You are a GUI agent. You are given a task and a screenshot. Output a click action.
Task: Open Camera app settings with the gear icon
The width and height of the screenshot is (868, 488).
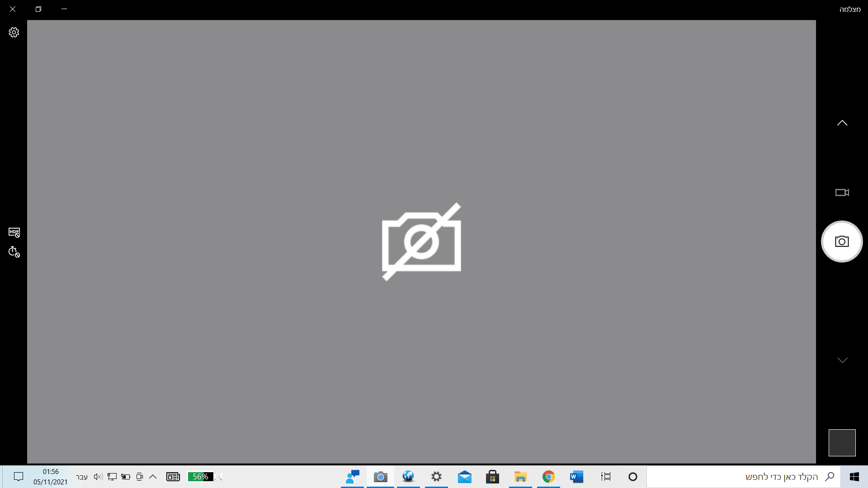click(13, 32)
